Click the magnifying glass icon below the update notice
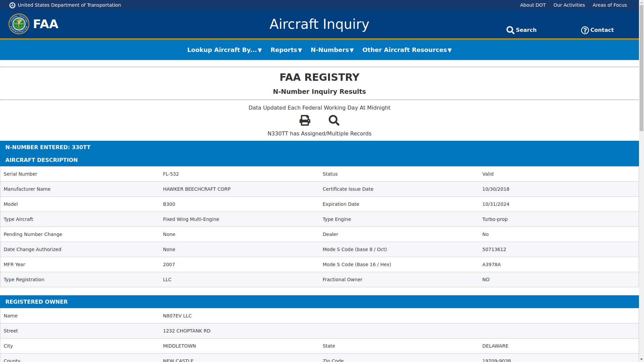Screen dimensions: 644x362 click(x=334, y=120)
